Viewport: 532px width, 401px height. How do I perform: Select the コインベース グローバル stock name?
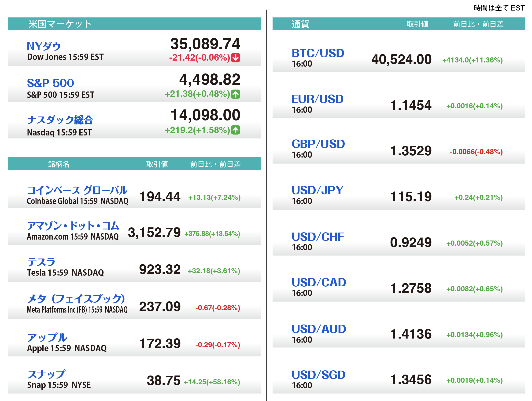[x=77, y=190]
